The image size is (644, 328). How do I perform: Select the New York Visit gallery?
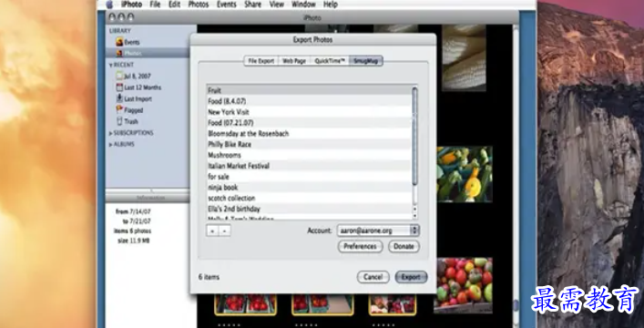point(309,112)
